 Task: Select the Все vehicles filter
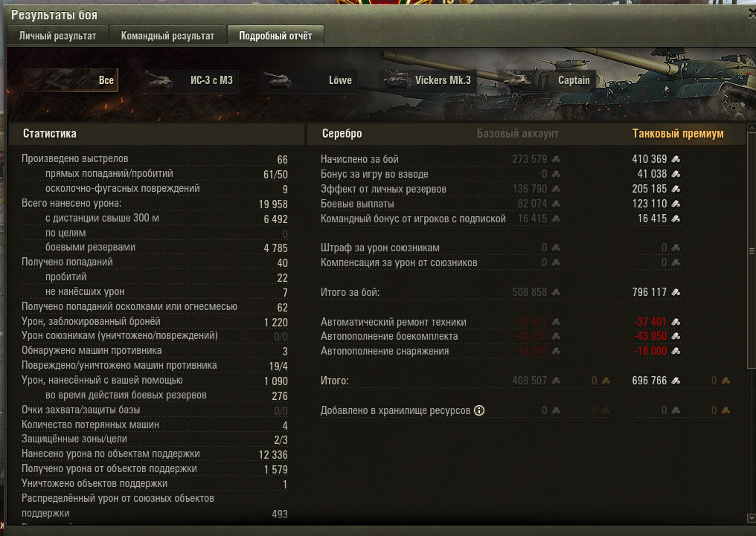[69, 80]
